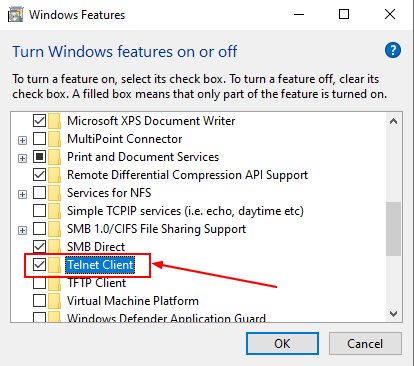Select Print and Document Services label
The height and width of the screenshot is (366, 414).
coord(143,157)
